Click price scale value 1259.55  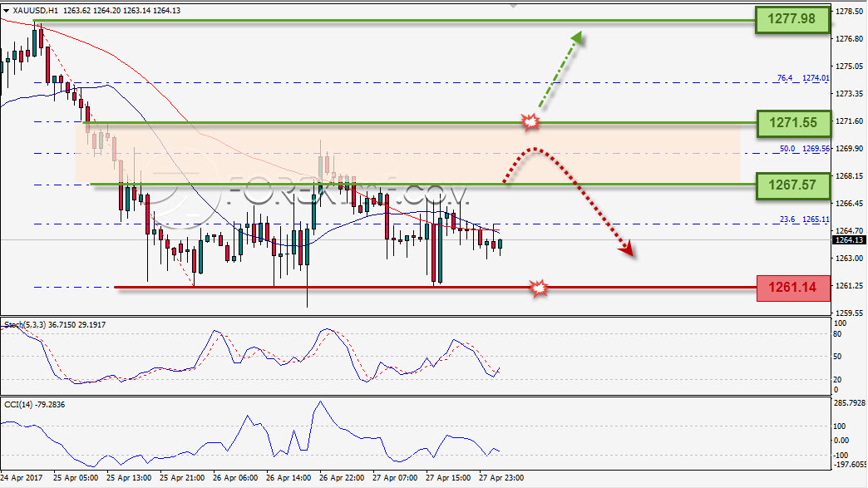coord(849,313)
